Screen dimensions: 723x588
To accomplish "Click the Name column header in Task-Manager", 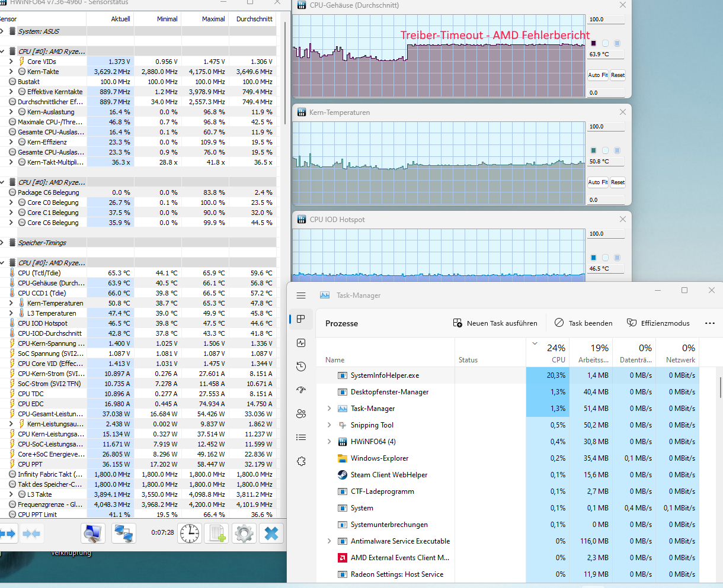I will coord(385,352).
